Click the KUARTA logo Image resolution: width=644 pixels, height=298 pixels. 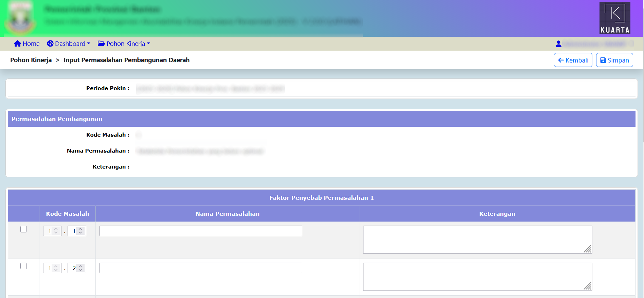(x=615, y=18)
